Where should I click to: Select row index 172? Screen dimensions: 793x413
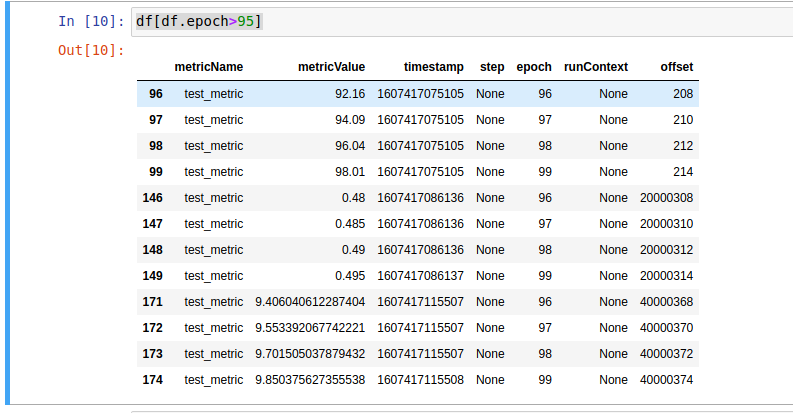pyautogui.click(x=152, y=328)
